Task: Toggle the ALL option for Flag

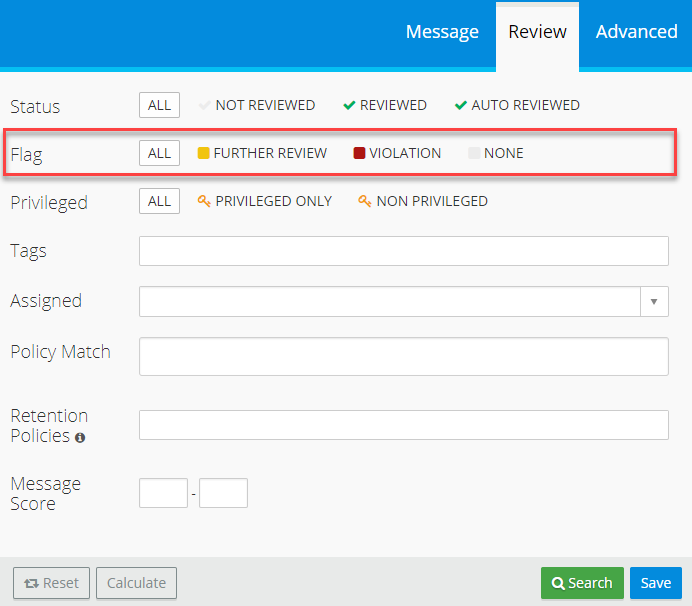Action: tap(159, 153)
